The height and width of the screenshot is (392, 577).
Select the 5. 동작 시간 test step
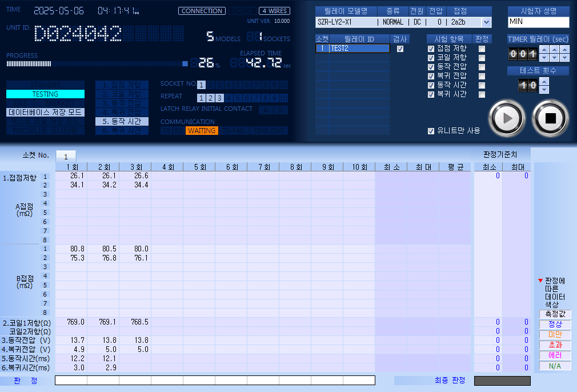click(x=122, y=121)
